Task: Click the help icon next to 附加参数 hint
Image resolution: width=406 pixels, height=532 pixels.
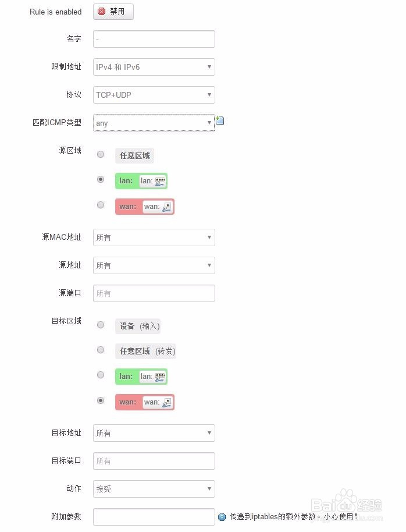Action: point(222,517)
